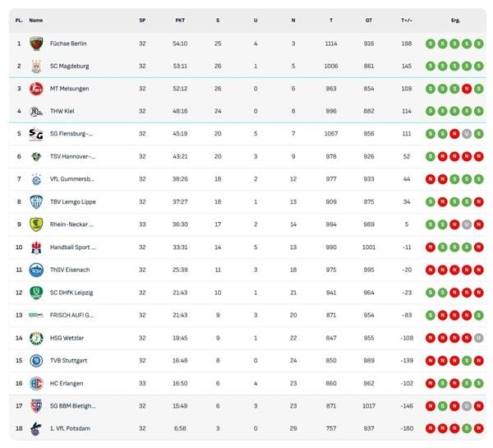
Task: Click MT Melsungen's red round logo
Action: click(x=36, y=89)
